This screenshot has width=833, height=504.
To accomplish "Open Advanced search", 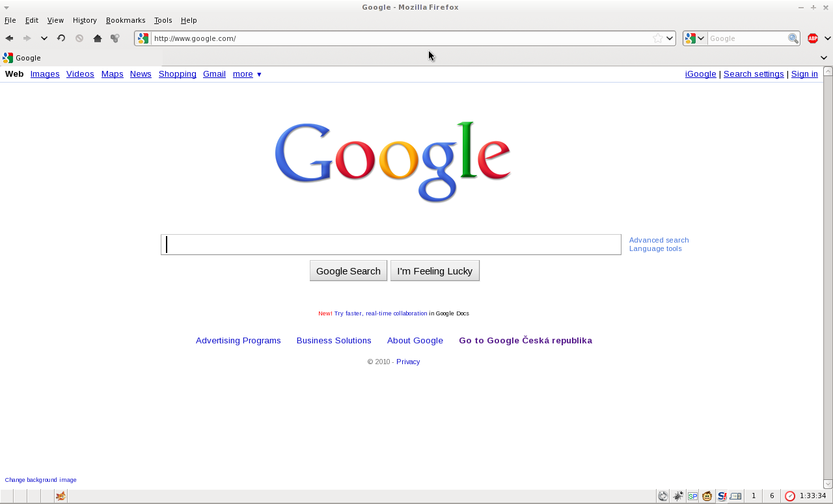I will click(659, 240).
